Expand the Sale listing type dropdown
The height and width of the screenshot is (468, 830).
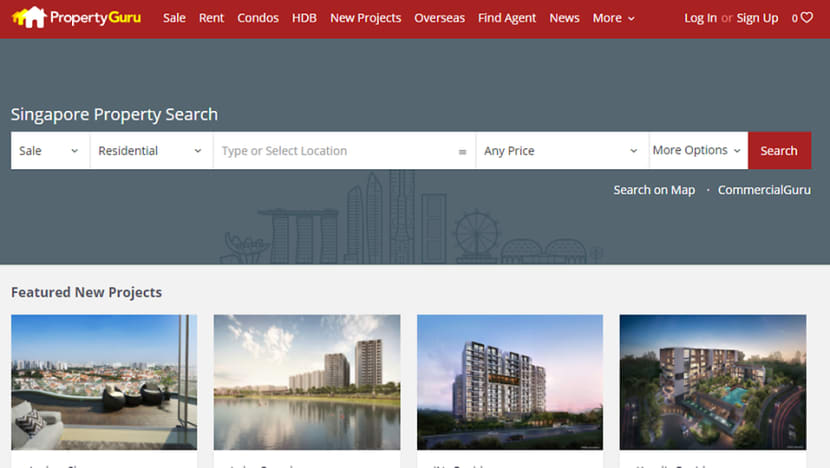pos(50,151)
